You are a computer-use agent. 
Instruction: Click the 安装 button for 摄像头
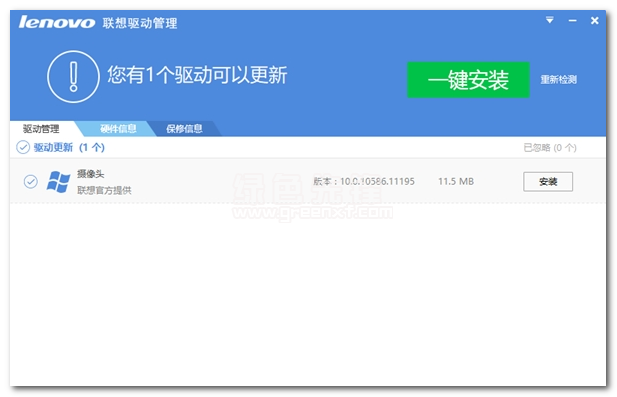[x=548, y=181]
